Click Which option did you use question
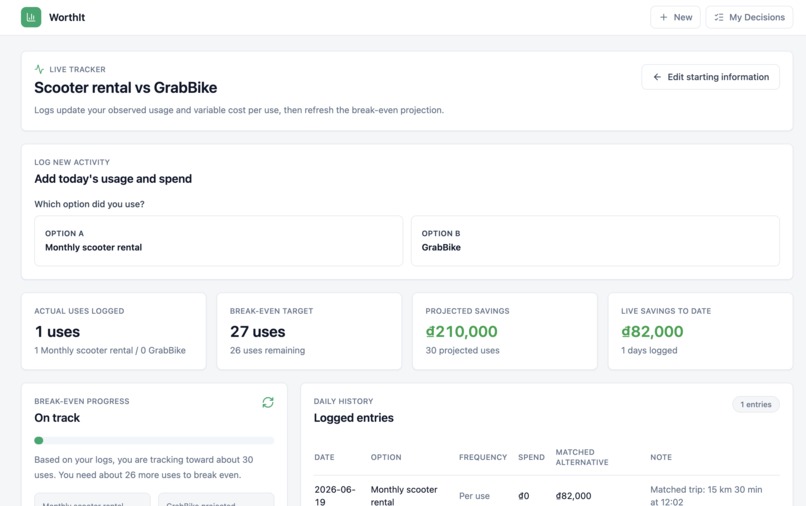The width and height of the screenshot is (806, 506). click(x=89, y=204)
